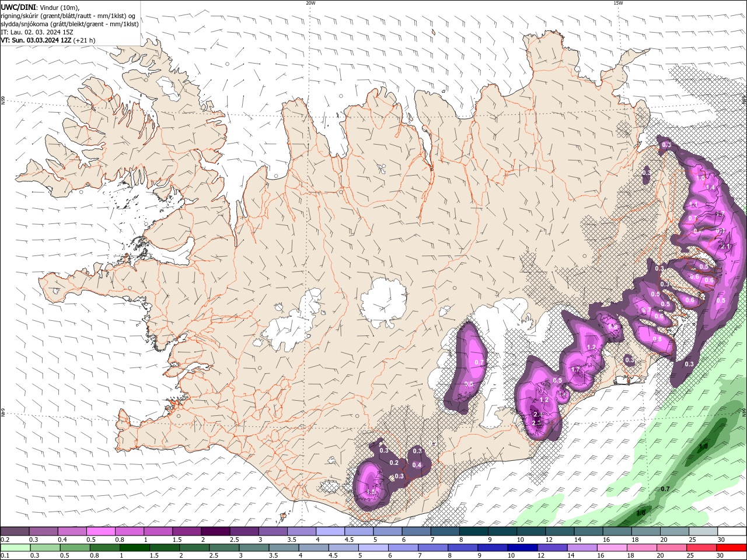
Task: Click the '4.5' label under the upper legend
Action: click(x=349, y=540)
